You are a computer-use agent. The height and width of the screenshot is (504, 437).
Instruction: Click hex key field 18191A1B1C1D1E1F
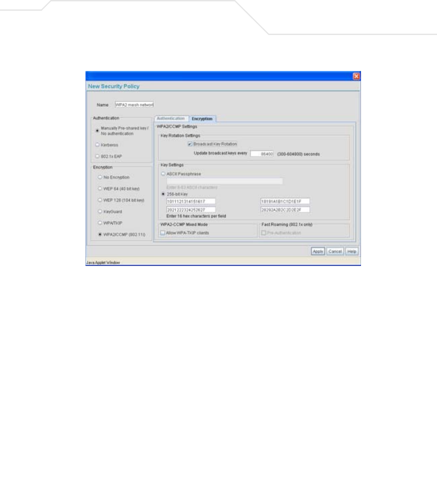click(285, 201)
